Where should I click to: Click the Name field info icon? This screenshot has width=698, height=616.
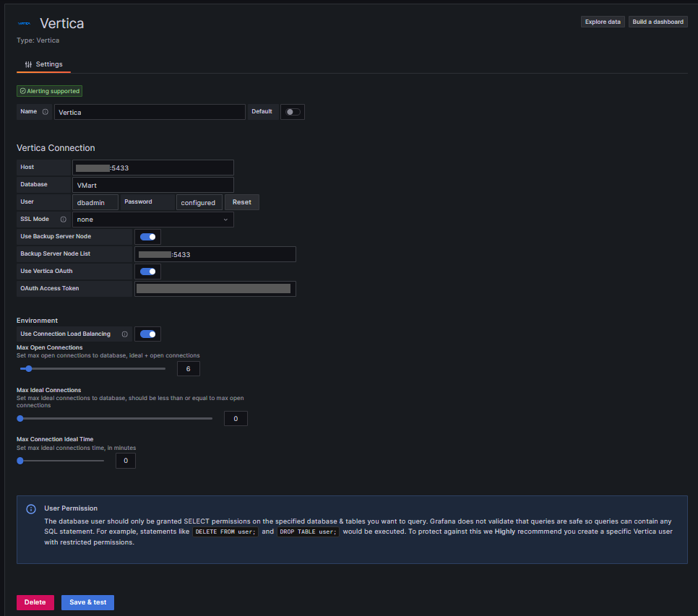pos(45,112)
